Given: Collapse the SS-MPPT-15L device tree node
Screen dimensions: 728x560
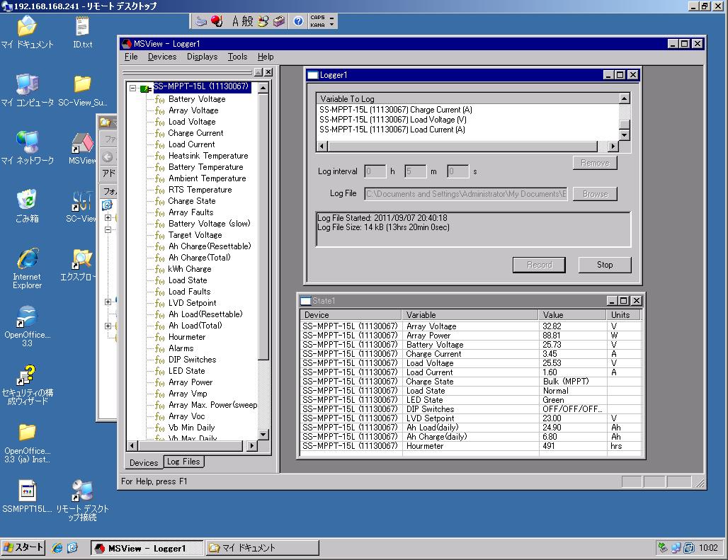Looking at the screenshot, I should click(132, 88).
